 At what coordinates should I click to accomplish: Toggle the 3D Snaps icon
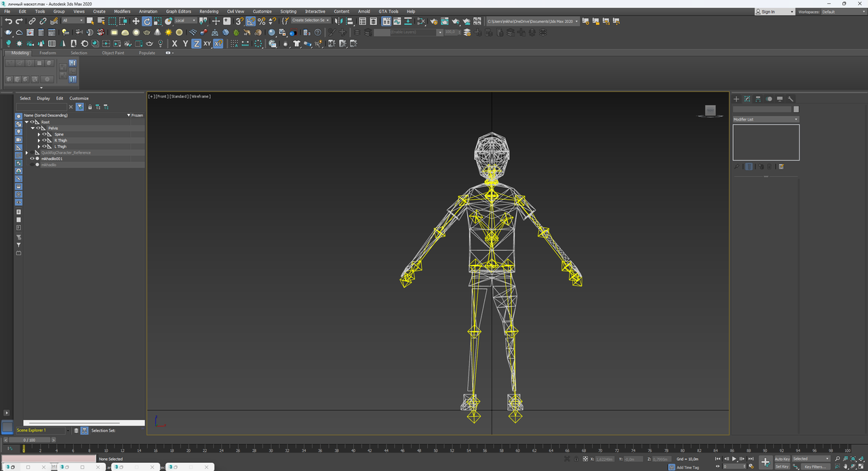click(239, 21)
